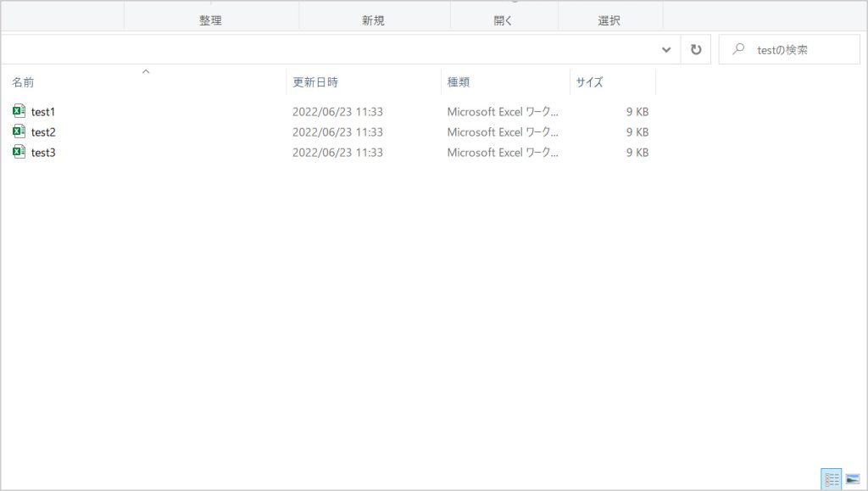Click the Excel icon next to test1
The height and width of the screenshot is (491, 868).
click(x=19, y=111)
